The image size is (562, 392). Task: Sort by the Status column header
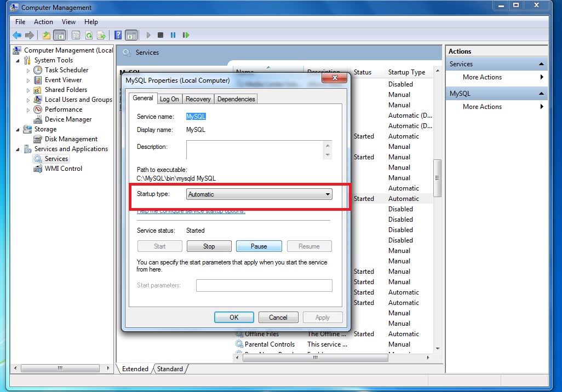tap(367, 72)
